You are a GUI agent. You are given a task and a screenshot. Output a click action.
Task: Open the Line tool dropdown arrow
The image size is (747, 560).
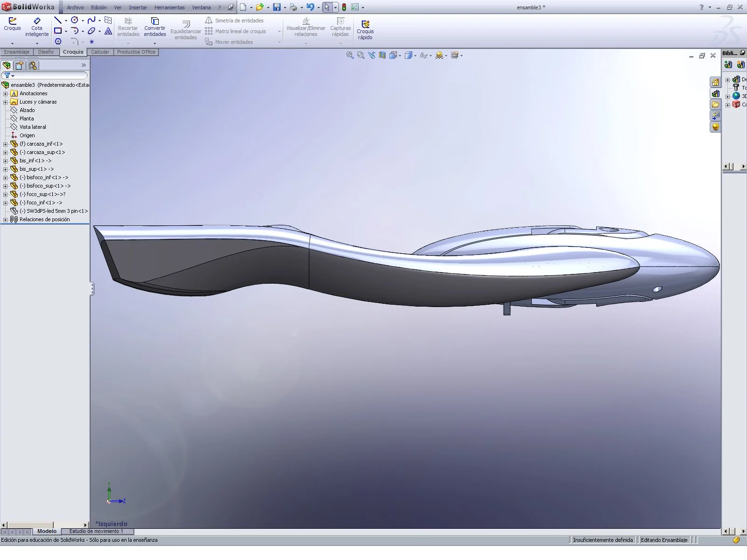pos(66,21)
